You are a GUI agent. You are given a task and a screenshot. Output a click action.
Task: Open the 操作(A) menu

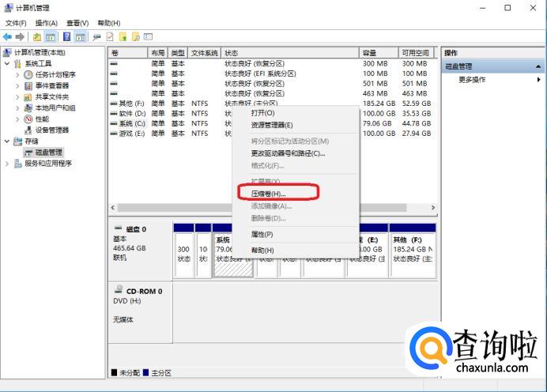[x=47, y=23]
